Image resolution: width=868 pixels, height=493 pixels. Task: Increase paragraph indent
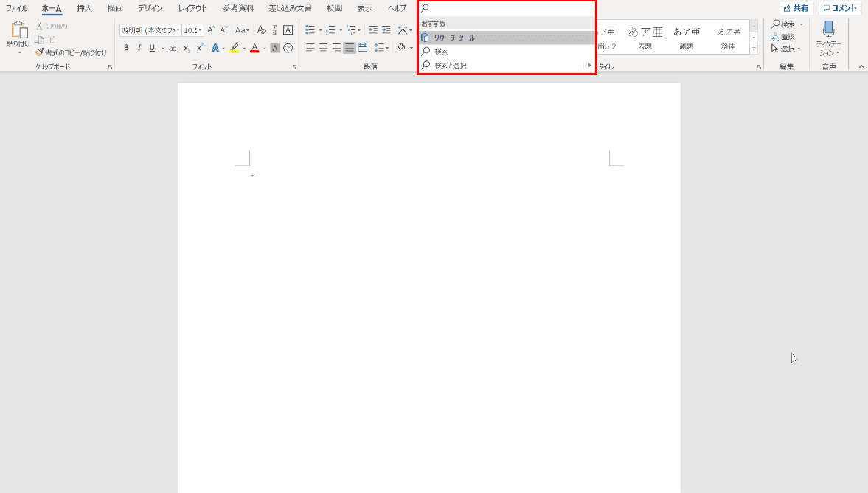(x=386, y=30)
